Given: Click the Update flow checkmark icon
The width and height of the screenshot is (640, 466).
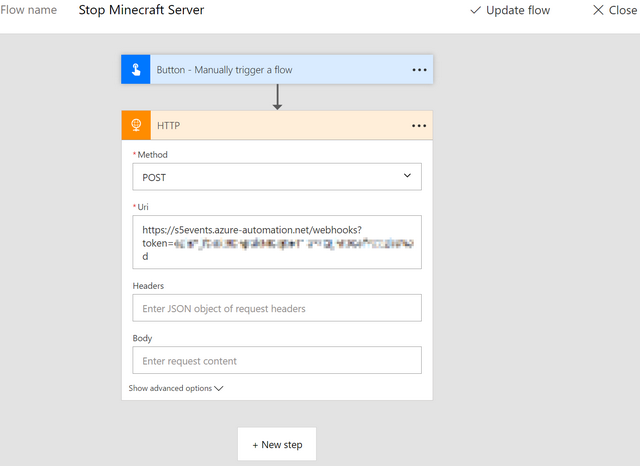Looking at the screenshot, I should pos(476,10).
